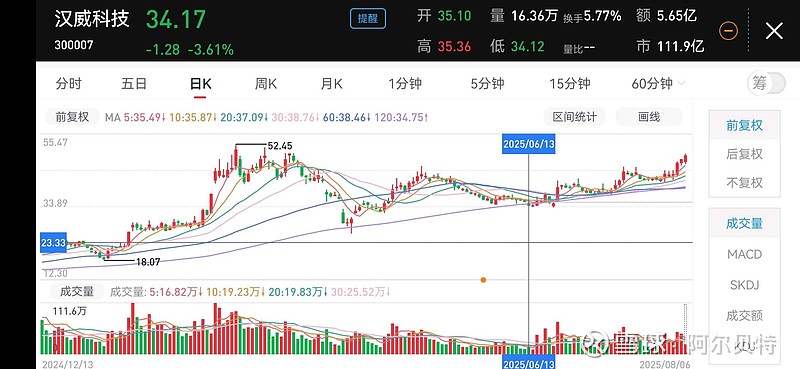Close the chart with the X icon
This screenshot has height=369, width=800.
click(x=774, y=31)
